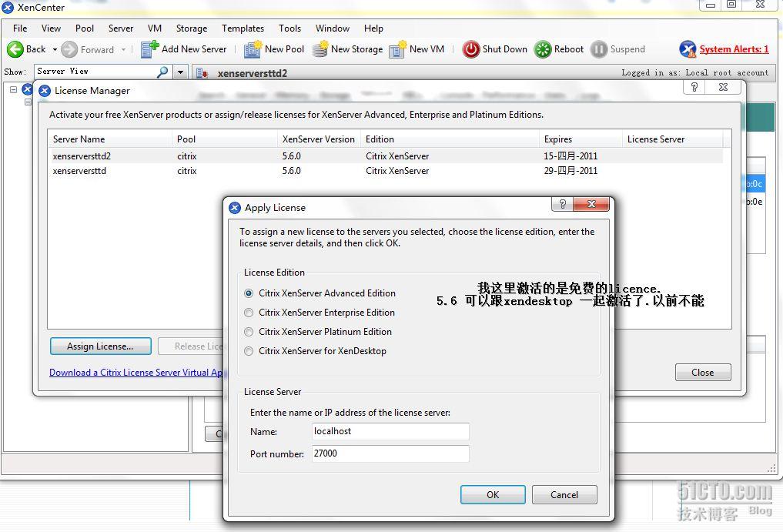Click Cancel in Apply License dialog
The width and height of the screenshot is (783, 532).
tap(564, 494)
